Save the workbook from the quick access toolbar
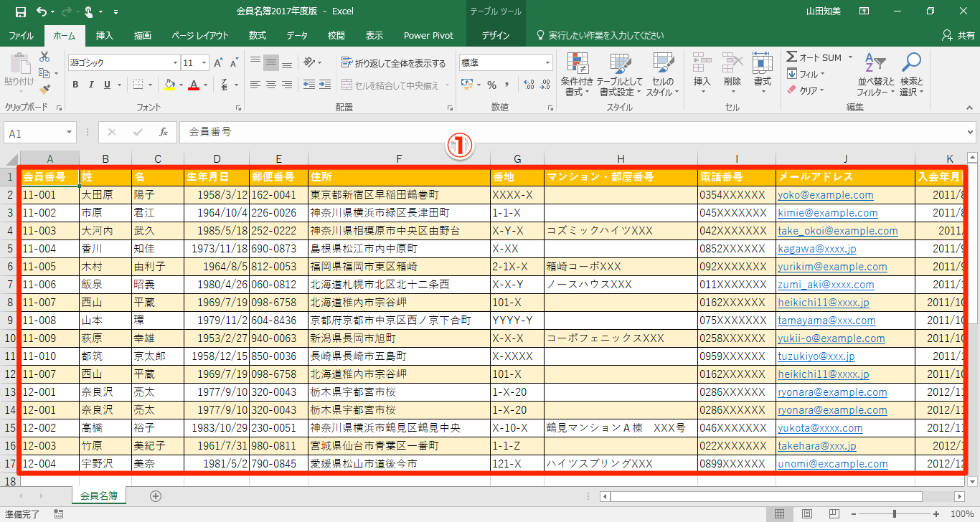980x522 pixels. coord(20,11)
